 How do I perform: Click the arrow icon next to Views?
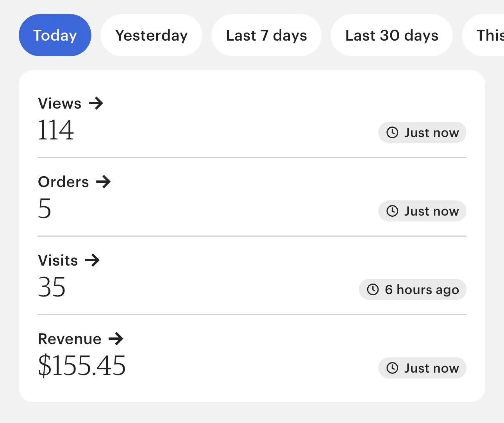96,104
